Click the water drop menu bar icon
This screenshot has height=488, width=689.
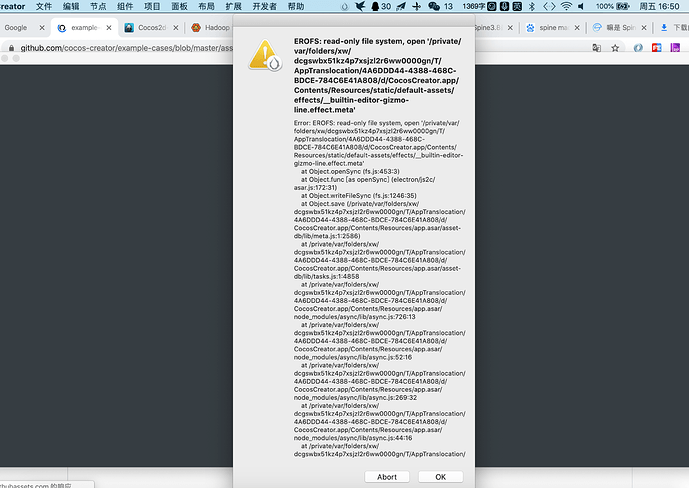click(x=344, y=6)
